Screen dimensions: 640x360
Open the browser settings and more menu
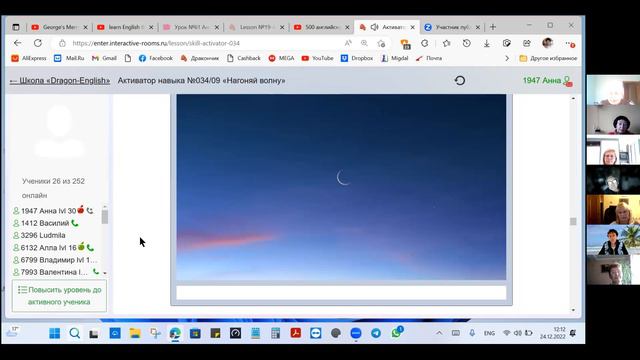(570, 43)
